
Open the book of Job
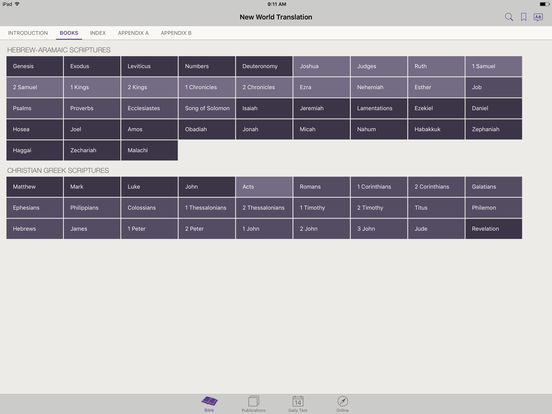[494, 87]
